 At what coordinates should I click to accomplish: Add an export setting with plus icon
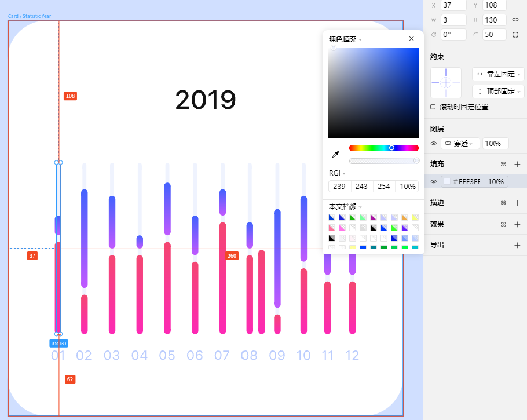click(517, 245)
